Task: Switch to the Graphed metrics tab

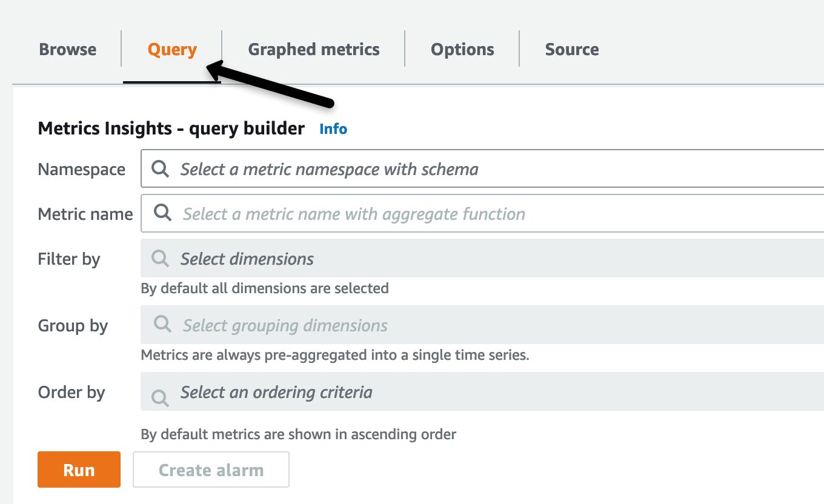Action: (313, 49)
